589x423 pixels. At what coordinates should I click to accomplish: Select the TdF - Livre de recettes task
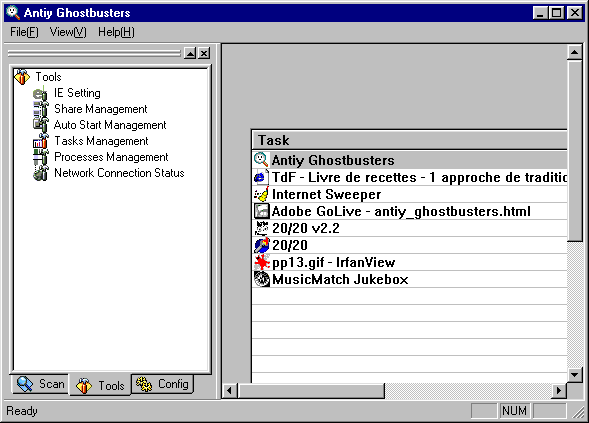[x=409, y=177]
